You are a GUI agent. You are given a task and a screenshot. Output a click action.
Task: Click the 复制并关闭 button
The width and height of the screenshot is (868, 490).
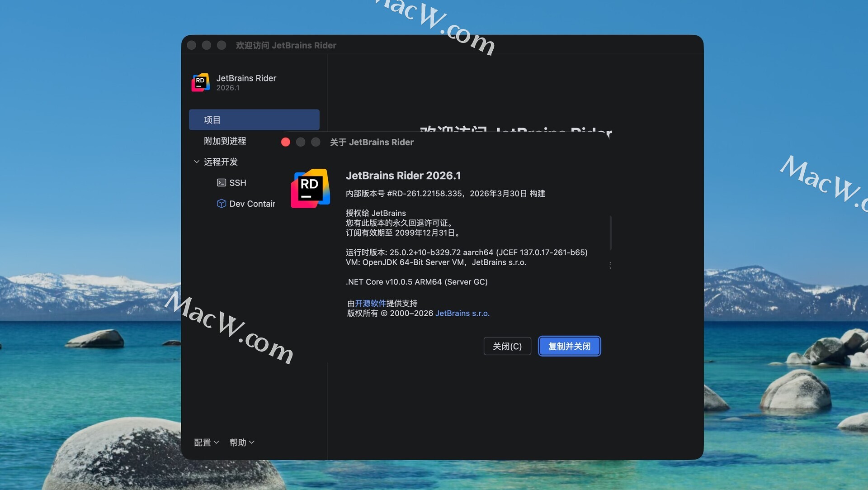pyautogui.click(x=569, y=346)
